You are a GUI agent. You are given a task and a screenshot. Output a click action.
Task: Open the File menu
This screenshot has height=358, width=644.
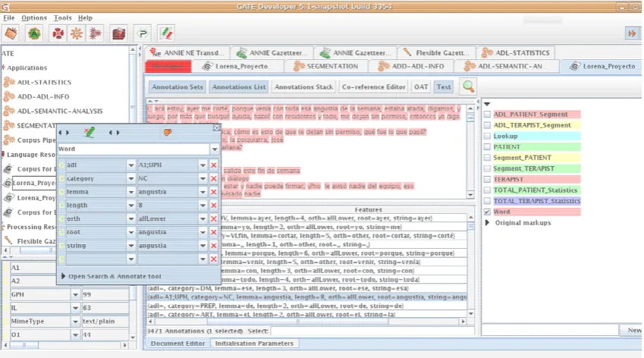[8, 17]
